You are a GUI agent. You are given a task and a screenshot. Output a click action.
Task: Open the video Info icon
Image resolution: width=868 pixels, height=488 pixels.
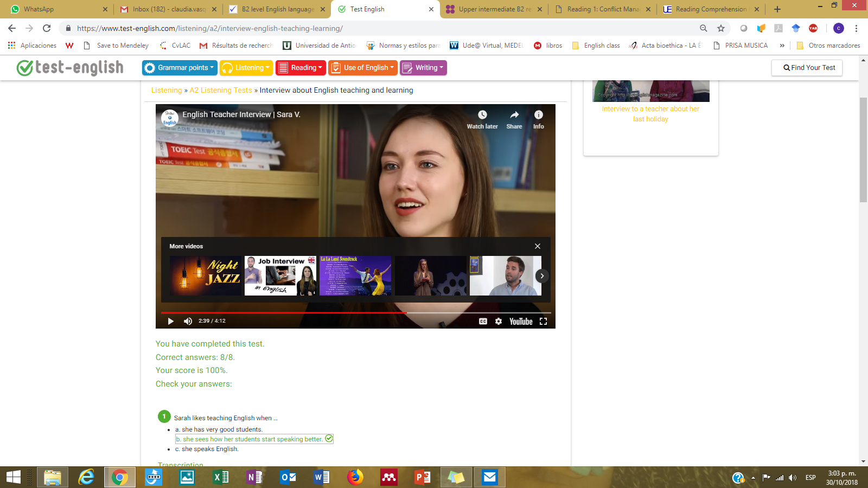click(x=538, y=115)
